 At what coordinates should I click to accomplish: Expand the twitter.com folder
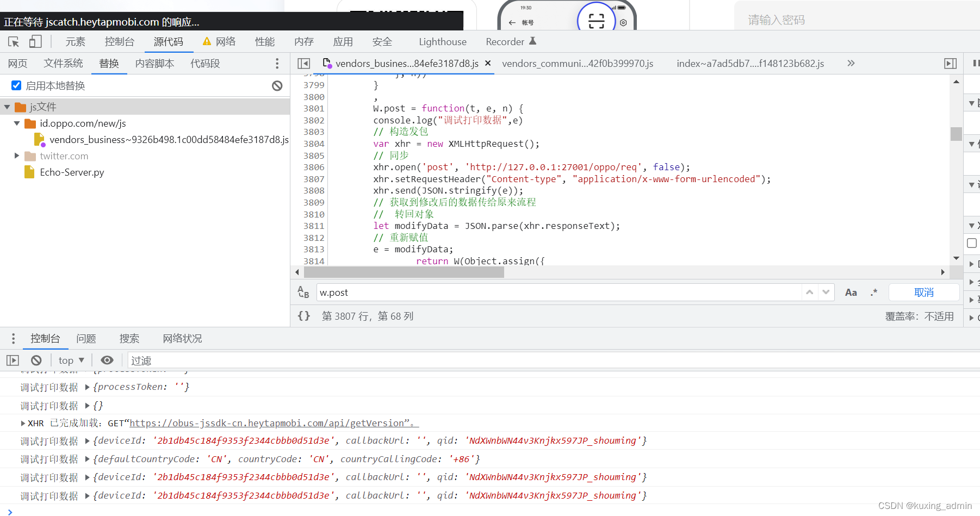point(17,156)
